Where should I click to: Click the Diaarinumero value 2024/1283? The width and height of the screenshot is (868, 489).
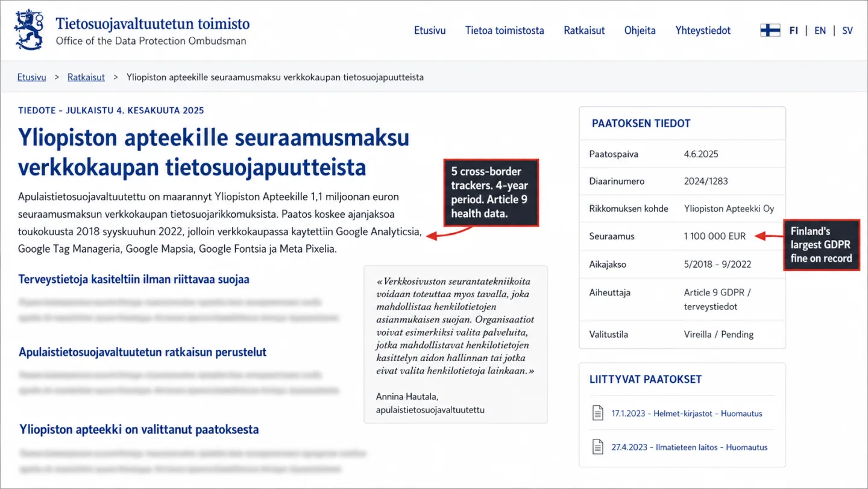click(x=707, y=181)
